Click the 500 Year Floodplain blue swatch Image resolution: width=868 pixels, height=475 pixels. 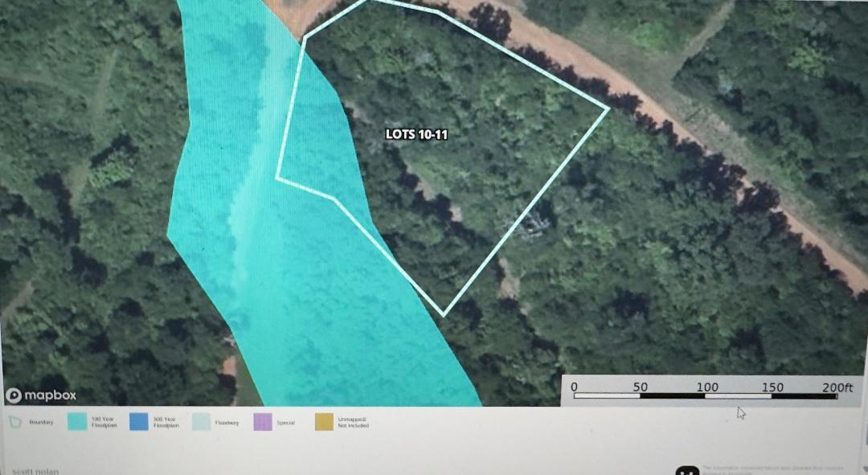click(139, 422)
